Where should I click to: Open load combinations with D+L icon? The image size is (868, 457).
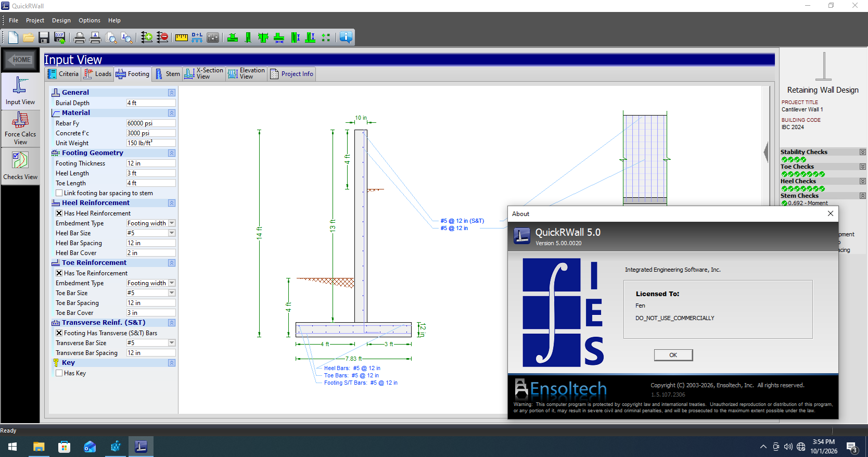pyautogui.click(x=197, y=37)
